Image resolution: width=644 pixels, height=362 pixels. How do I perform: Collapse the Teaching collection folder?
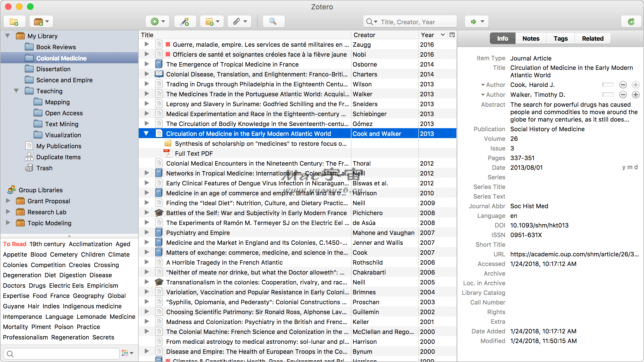click(x=16, y=91)
